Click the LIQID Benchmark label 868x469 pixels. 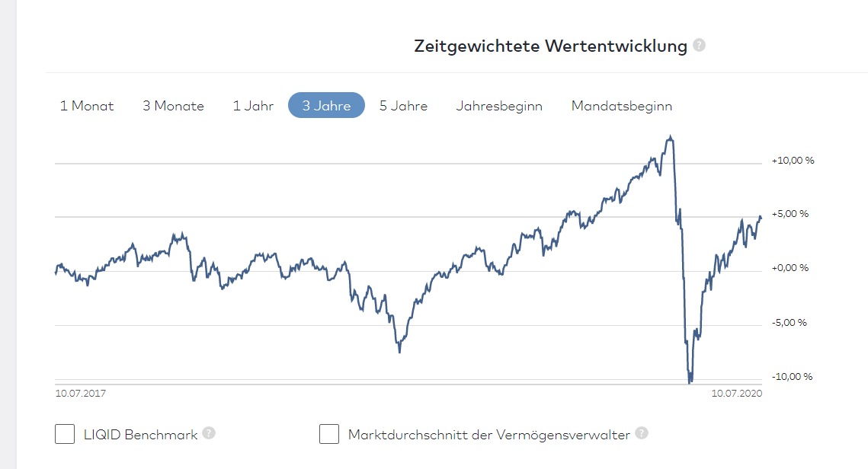tap(140, 435)
